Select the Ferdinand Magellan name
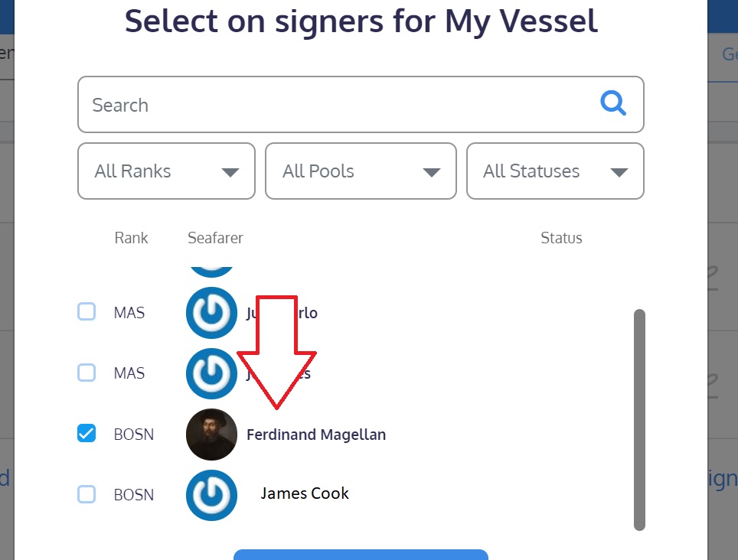738x560 pixels. [x=316, y=435]
